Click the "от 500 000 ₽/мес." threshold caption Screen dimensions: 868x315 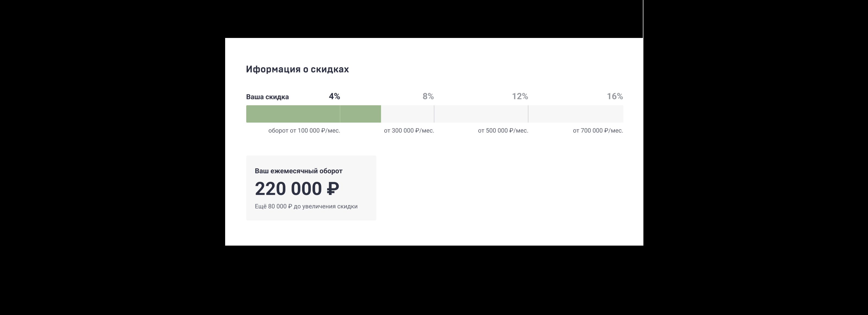(x=503, y=131)
